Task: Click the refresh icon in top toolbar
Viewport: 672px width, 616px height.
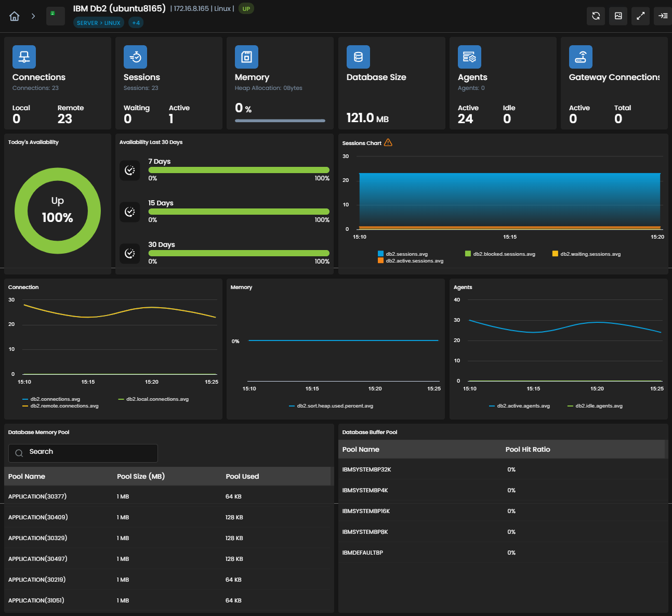Action: coord(596,16)
